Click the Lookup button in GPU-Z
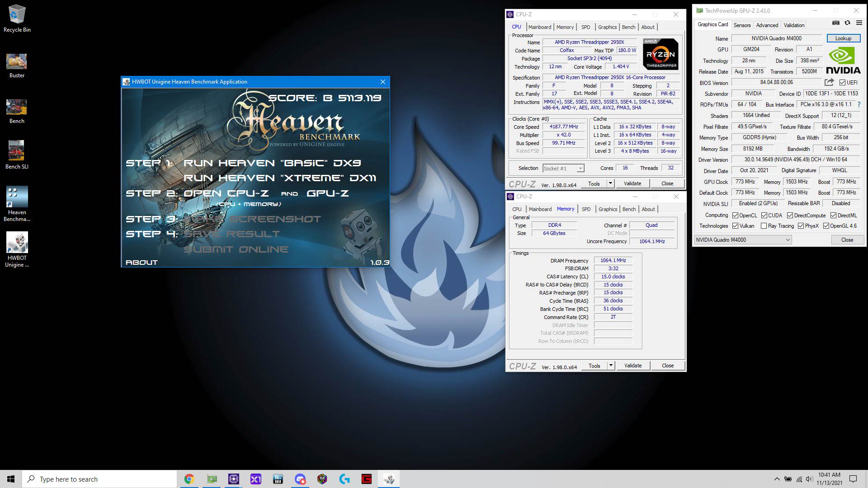This screenshot has width=868, height=488. click(x=843, y=38)
